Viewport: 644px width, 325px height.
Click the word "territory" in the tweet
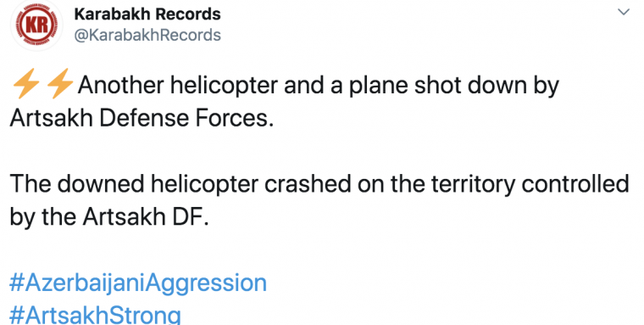click(473, 185)
